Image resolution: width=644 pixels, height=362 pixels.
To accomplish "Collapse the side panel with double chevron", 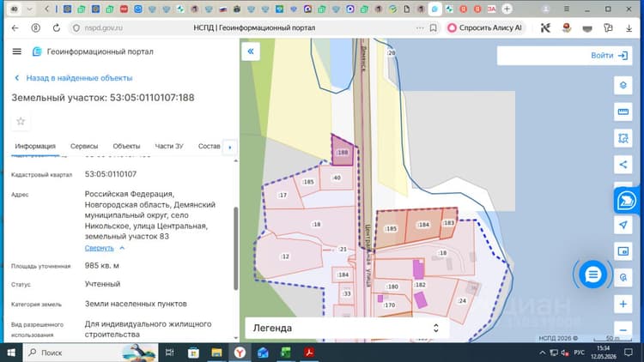I will 251,51.
